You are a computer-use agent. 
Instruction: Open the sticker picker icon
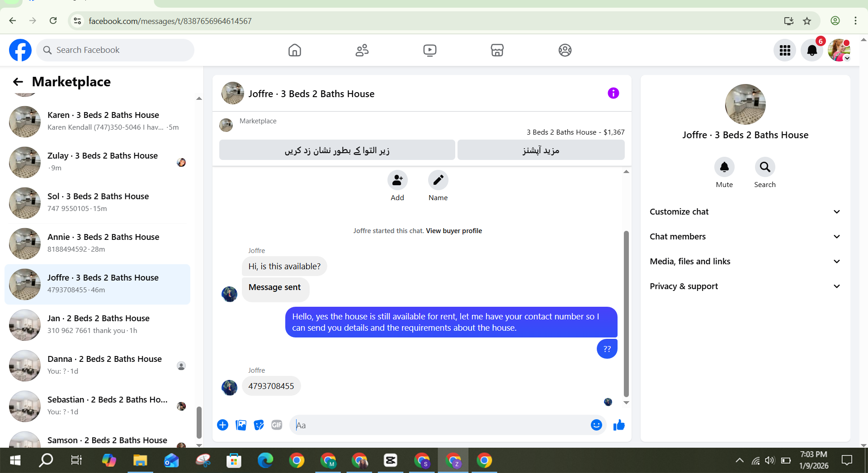click(259, 425)
